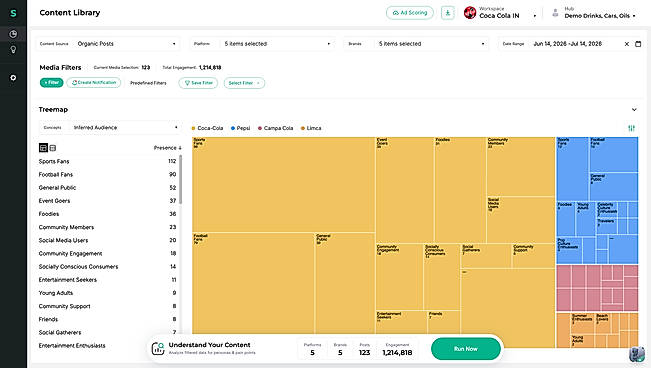Select the Foodies list row
Screen dimensions: 651x368
click(x=107, y=214)
